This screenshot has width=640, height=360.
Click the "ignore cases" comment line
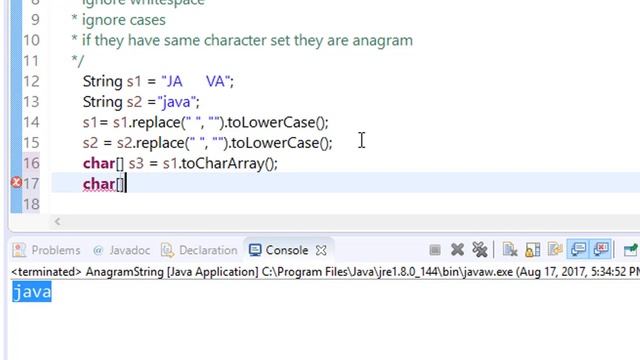point(119,20)
